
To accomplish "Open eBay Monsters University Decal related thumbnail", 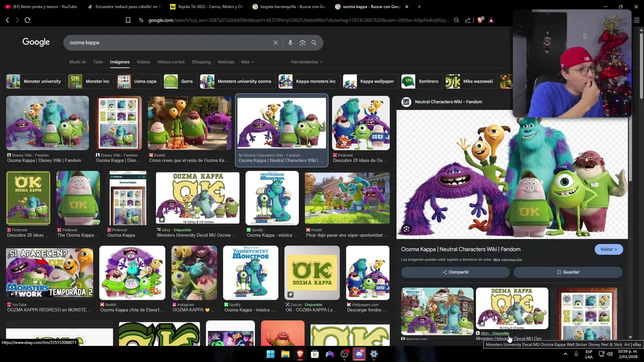I will [x=512, y=309].
